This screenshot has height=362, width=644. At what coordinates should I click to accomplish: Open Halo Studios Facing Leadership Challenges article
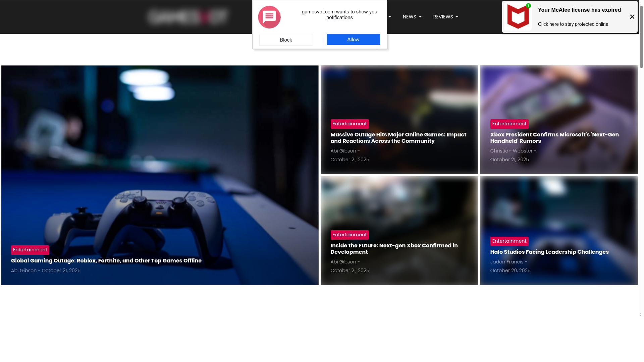pyautogui.click(x=549, y=252)
